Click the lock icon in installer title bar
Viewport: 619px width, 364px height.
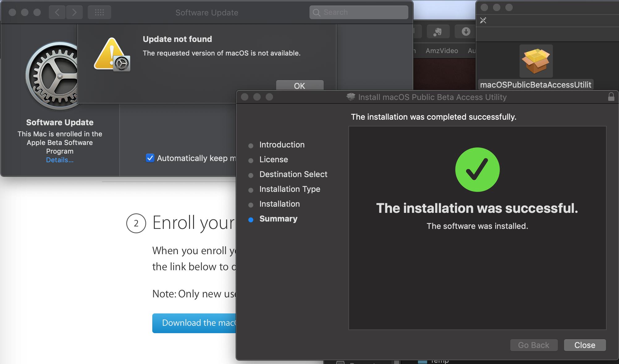611,97
